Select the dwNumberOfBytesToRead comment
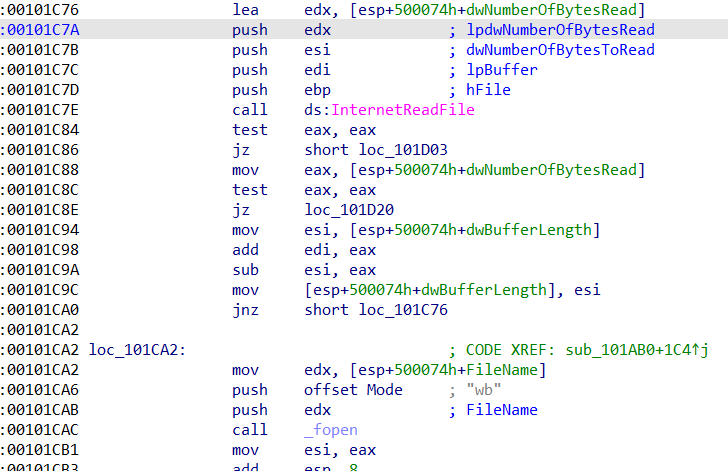 tap(560, 50)
